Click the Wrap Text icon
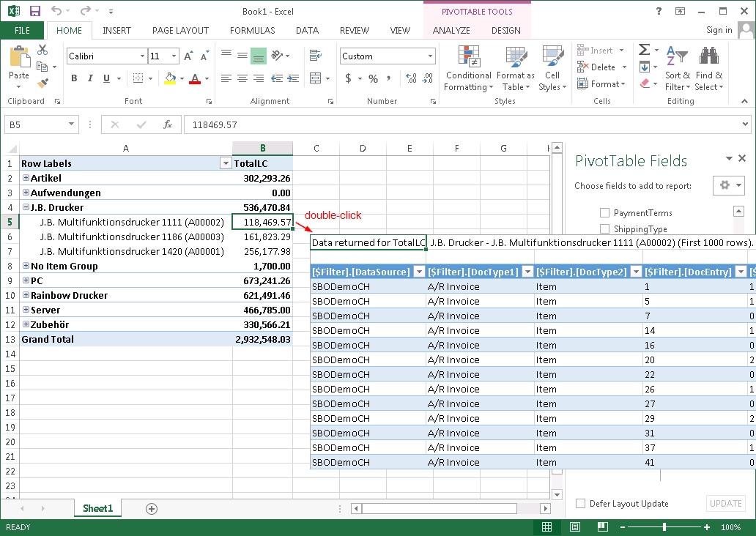 click(315, 56)
